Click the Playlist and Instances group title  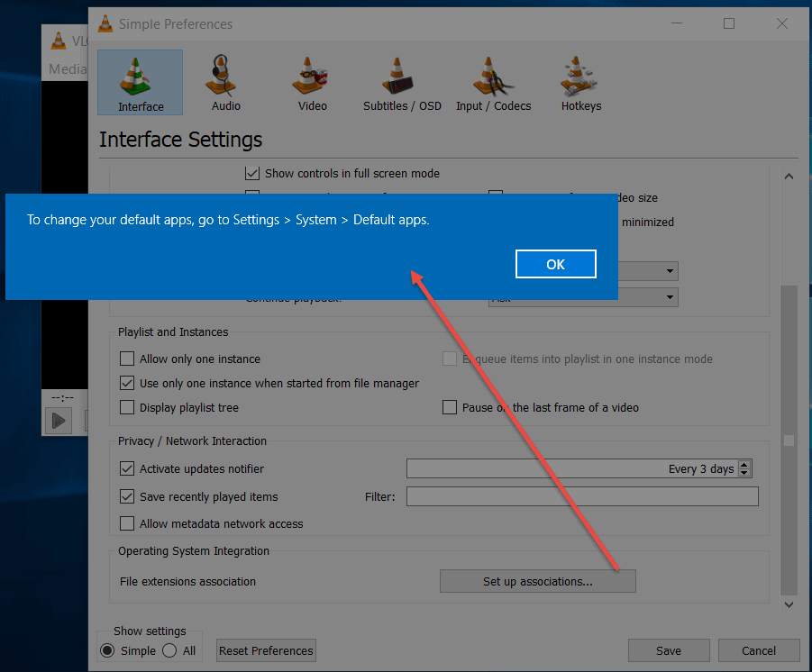click(173, 331)
